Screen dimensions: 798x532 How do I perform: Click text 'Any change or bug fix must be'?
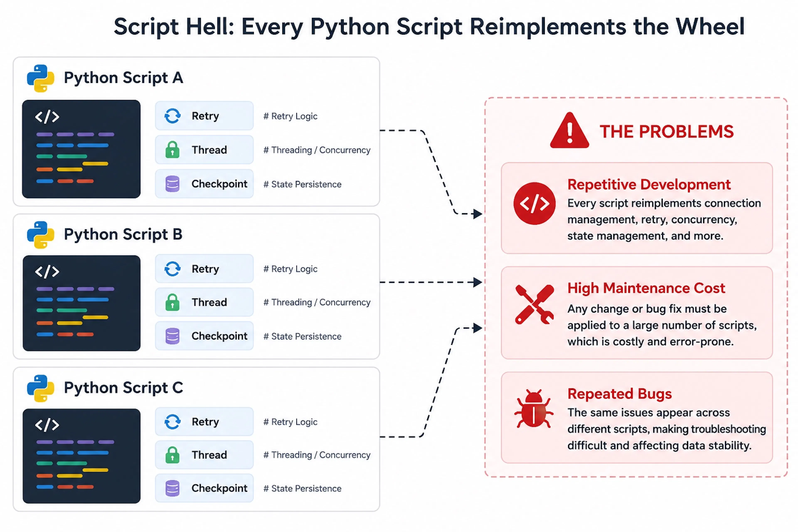pyautogui.click(x=647, y=309)
